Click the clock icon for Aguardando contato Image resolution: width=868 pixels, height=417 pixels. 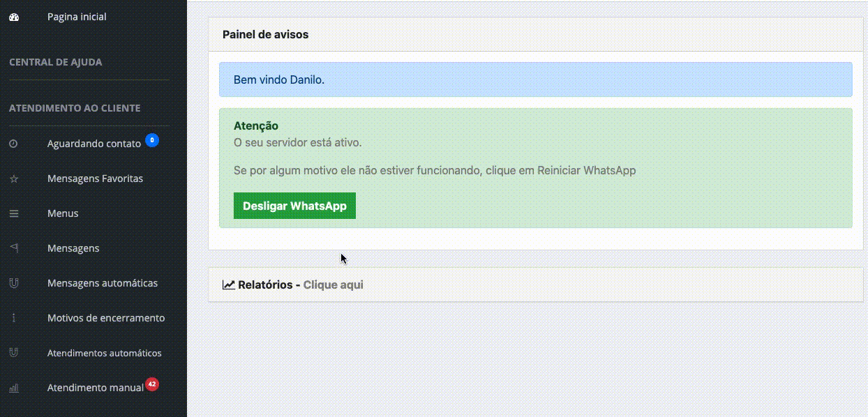[13, 144]
